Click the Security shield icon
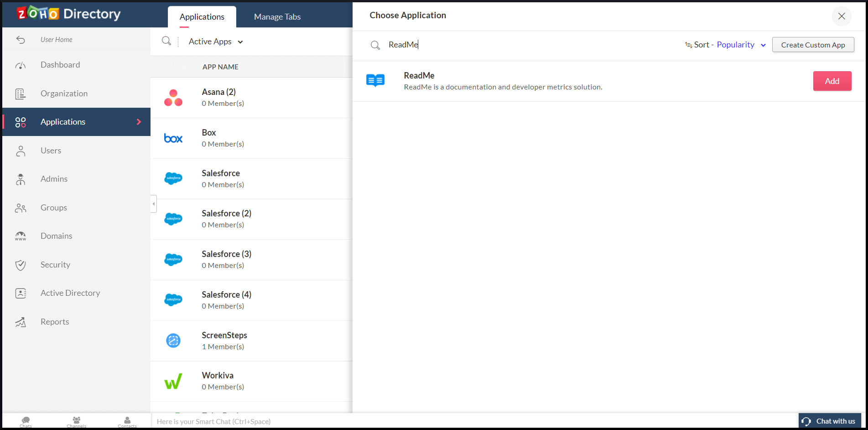Screen dimensions: 868x430 pyautogui.click(x=21, y=265)
